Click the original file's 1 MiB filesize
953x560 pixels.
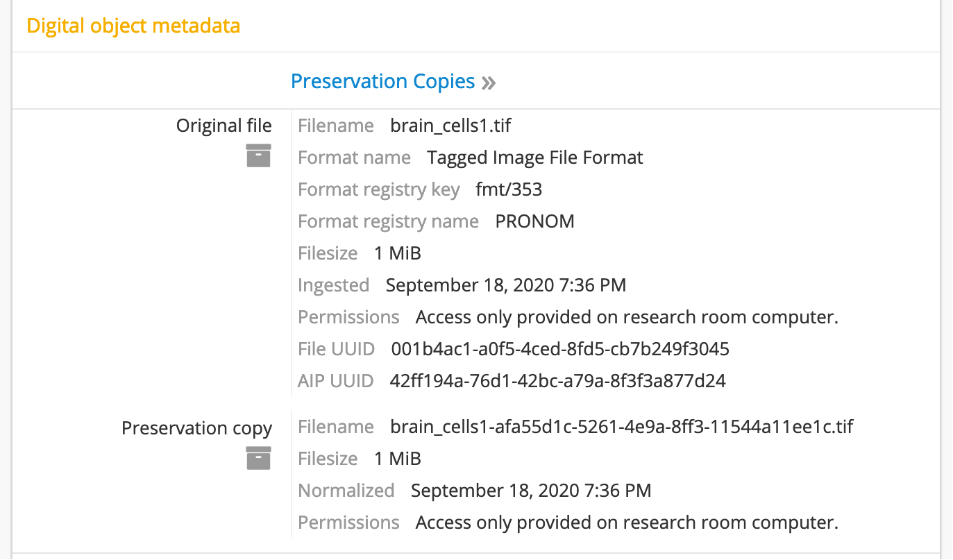pos(398,253)
